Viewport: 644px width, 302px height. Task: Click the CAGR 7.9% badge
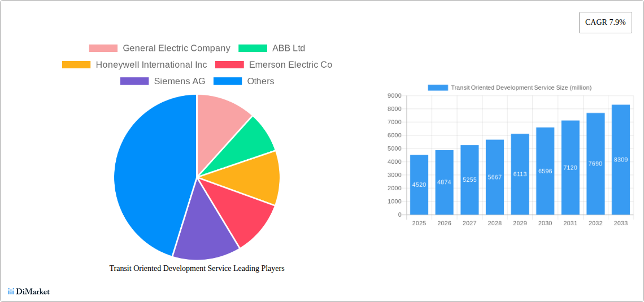(x=605, y=23)
